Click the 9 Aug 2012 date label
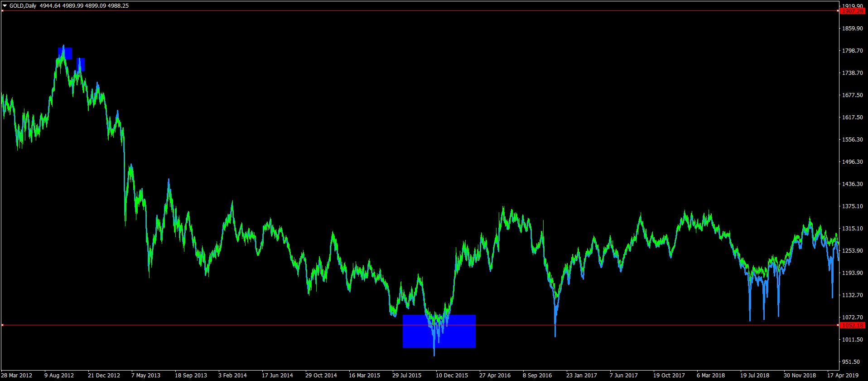Screen dimensions: 868x381 click(59, 375)
